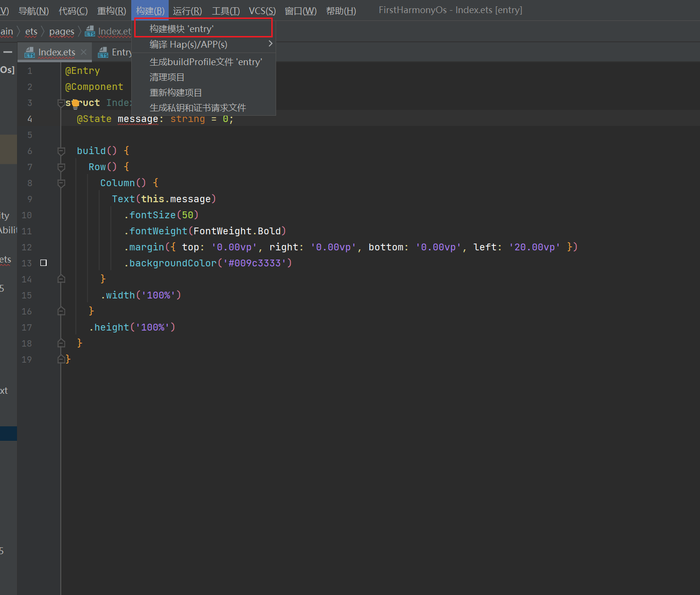This screenshot has width=700, height=595.
Task: Click the ETS file icon on Index.ets tab
Action: pos(30,52)
